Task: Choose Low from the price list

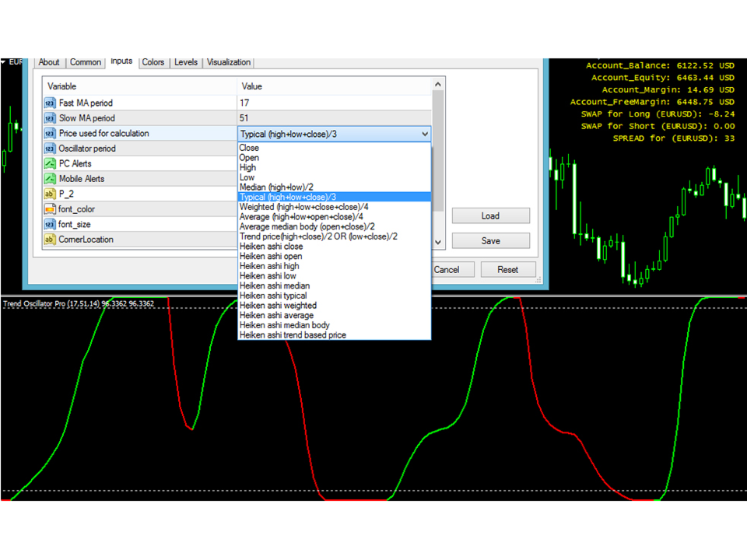Action: [335, 177]
